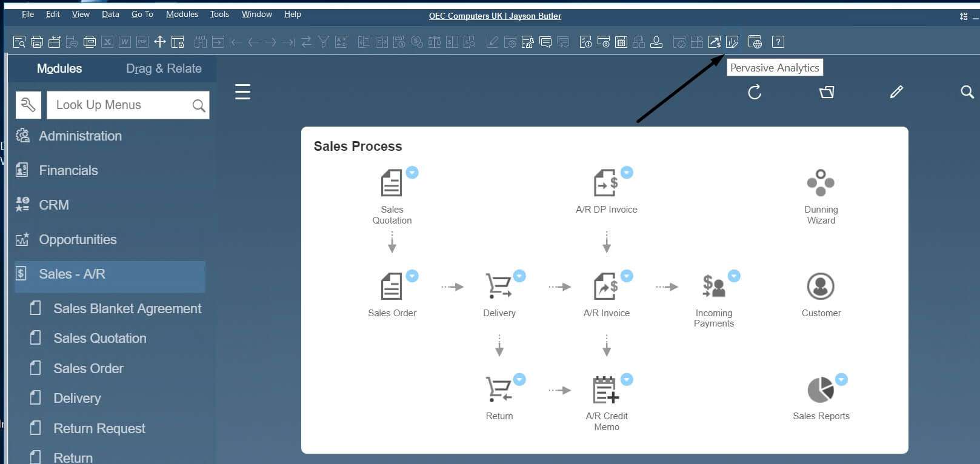
Task: Open the Delivery cart process icon
Action: [x=498, y=286]
